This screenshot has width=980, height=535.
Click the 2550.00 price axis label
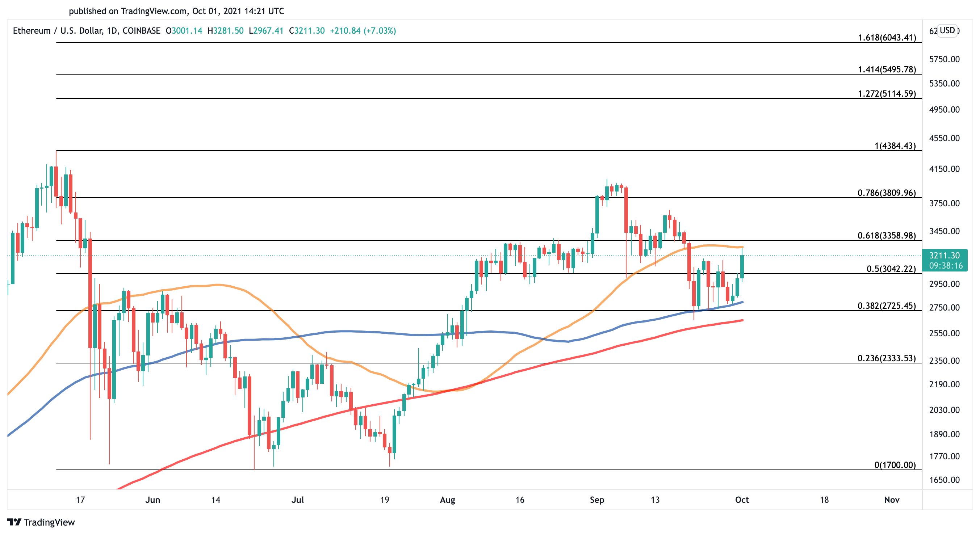pyautogui.click(x=944, y=333)
